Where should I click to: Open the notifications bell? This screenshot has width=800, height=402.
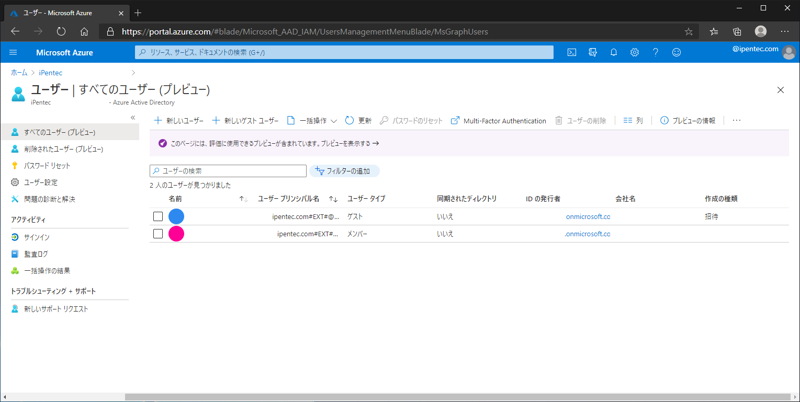click(614, 52)
